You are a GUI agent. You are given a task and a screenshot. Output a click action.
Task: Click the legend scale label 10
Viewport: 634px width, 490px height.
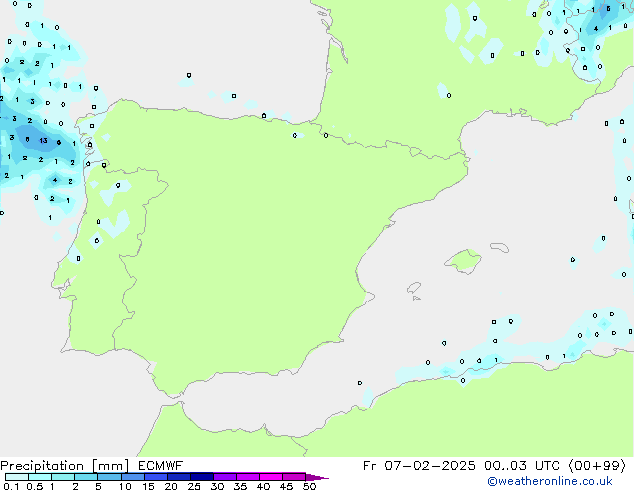click(x=125, y=486)
